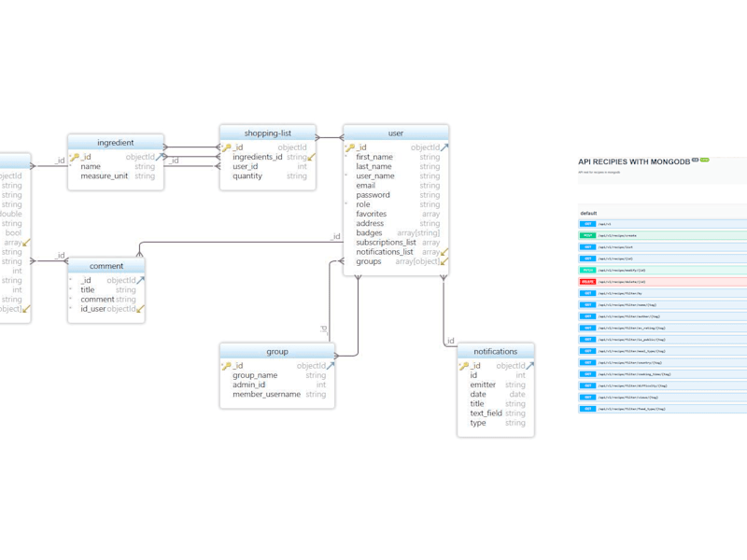The width and height of the screenshot is (747, 560).
Task: Click the yellow foreign-key arrow on ingredients_id
Action: click(312, 157)
